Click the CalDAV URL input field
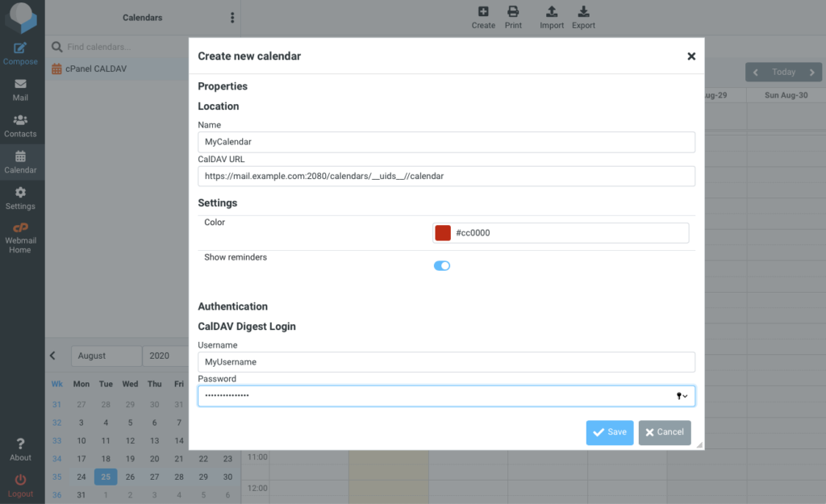 coord(446,176)
